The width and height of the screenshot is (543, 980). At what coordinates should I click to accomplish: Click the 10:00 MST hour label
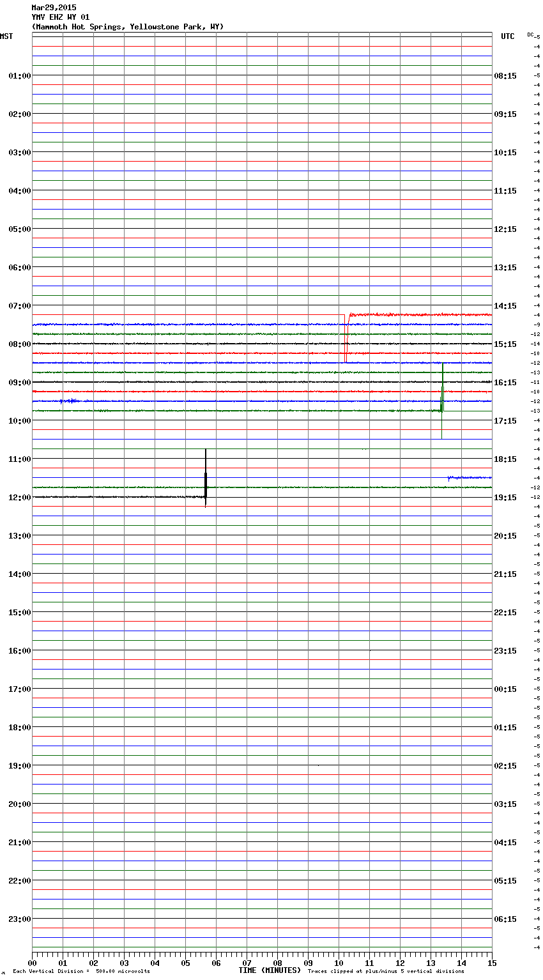pos(20,420)
